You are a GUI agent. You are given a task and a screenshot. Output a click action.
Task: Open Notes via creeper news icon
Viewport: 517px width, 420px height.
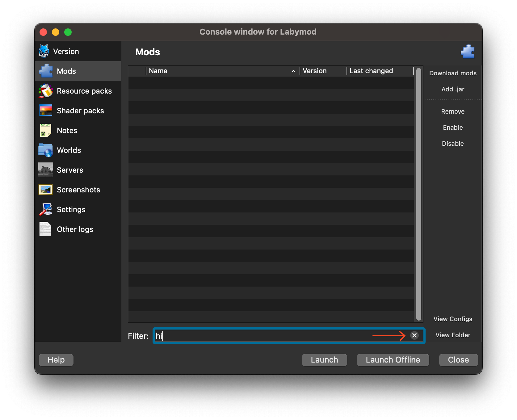(45, 130)
